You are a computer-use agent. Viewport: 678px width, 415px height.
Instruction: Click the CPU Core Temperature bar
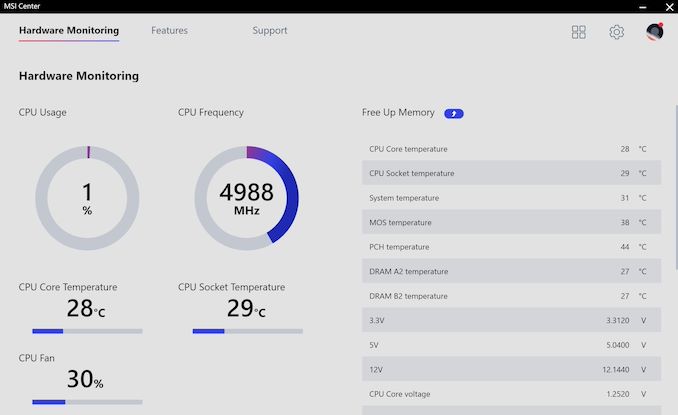coord(87,331)
